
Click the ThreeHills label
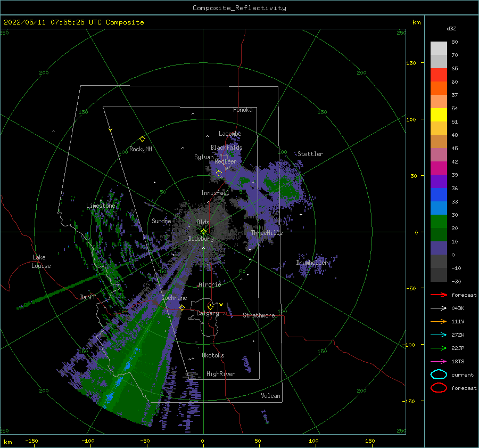click(x=267, y=233)
